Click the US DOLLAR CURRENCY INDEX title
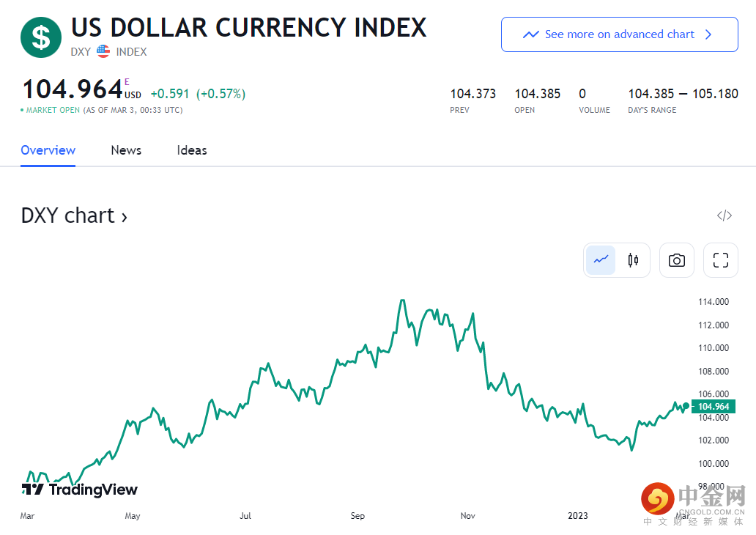This screenshot has height=535, width=756. [x=248, y=28]
